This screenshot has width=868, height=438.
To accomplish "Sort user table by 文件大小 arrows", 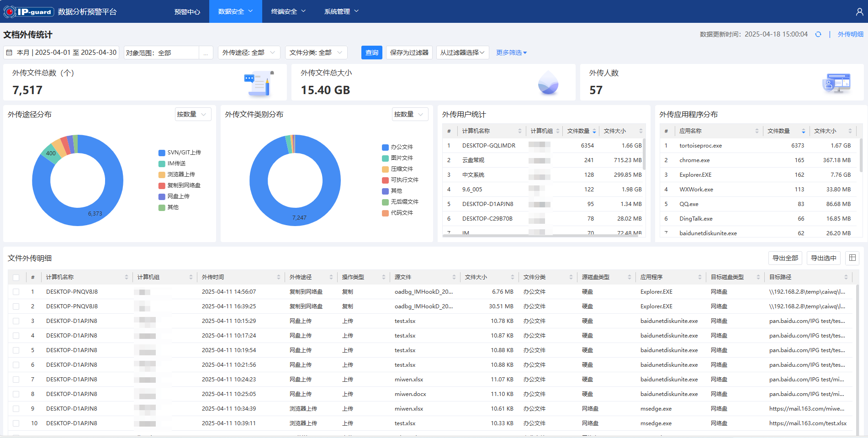I will [x=641, y=131].
